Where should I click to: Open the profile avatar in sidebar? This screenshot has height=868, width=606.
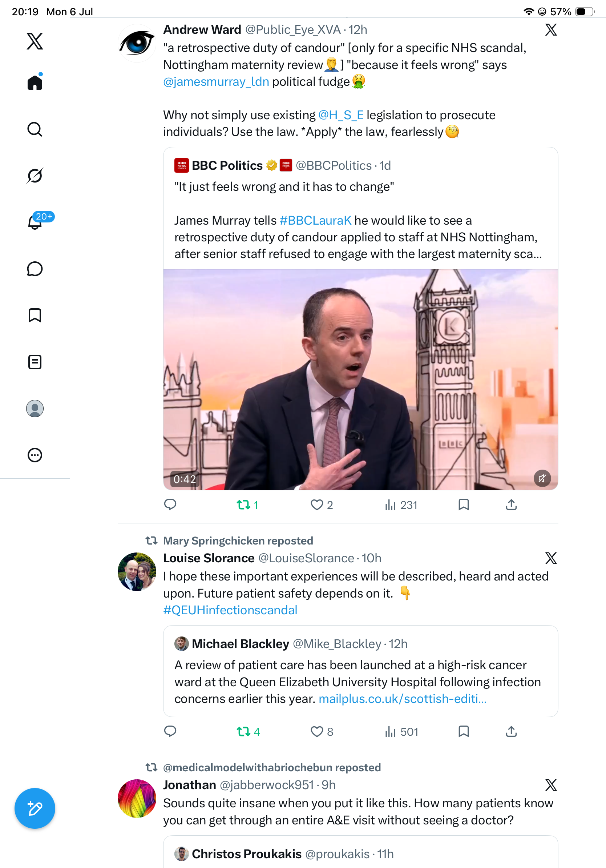tap(35, 409)
